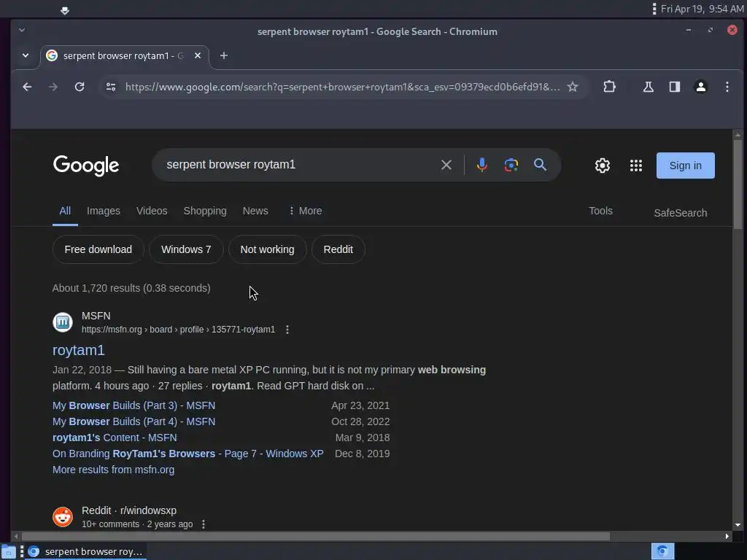Image resolution: width=747 pixels, height=560 pixels.
Task: Open the tab search dropdown arrow
Action: 26,55
